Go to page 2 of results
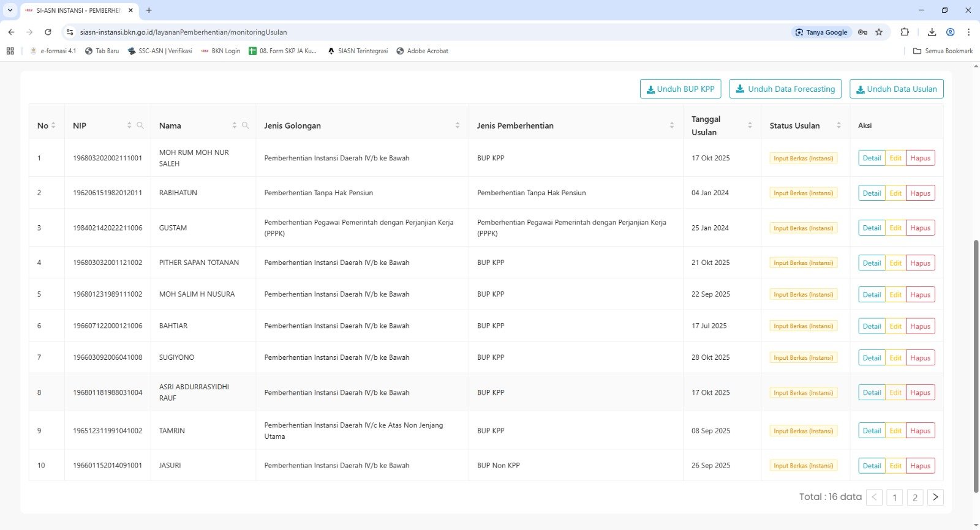This screenshot has height=530, width=980. point(915,497)
